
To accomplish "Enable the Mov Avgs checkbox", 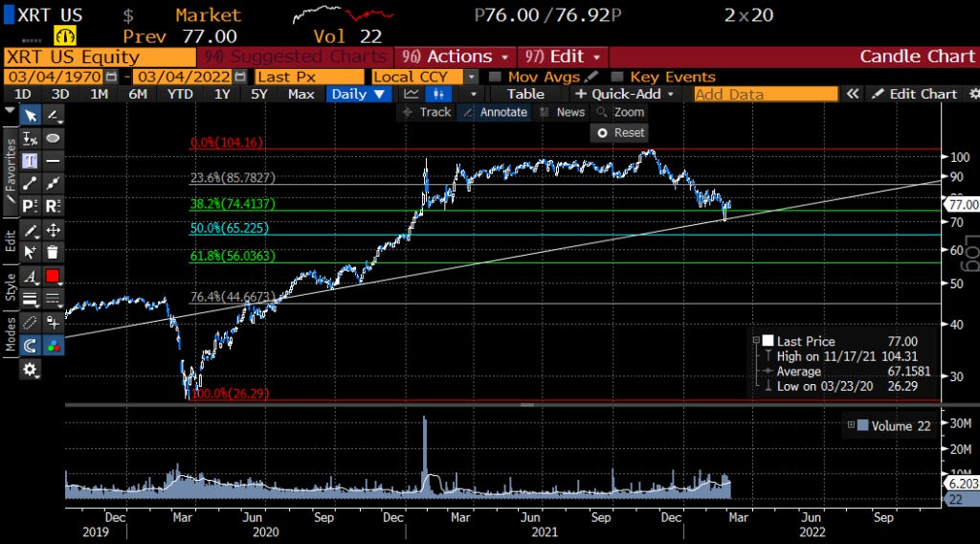I will (x=495, y=77).
